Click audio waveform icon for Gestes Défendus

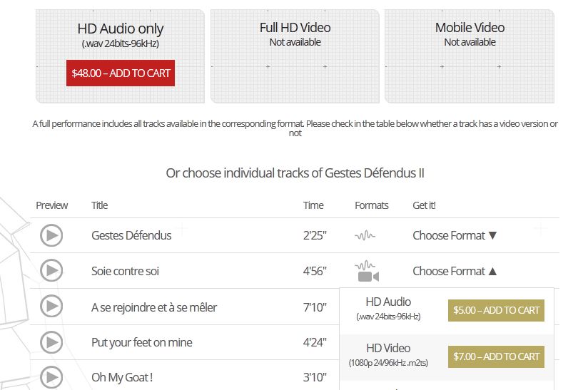click(x=365, y=236)
